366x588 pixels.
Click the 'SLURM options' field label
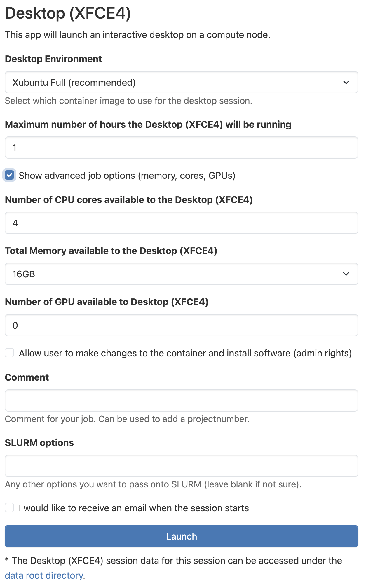pos(39,443)
